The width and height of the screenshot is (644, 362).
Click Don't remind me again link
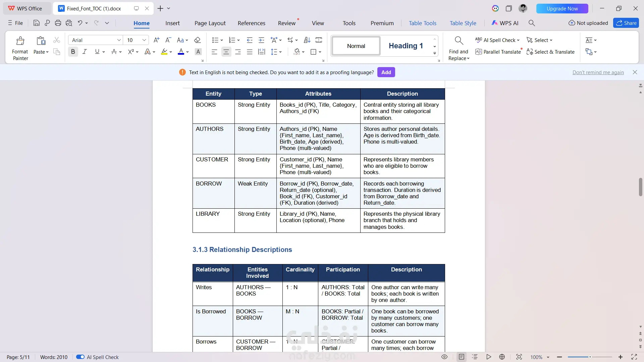[598, 72]
